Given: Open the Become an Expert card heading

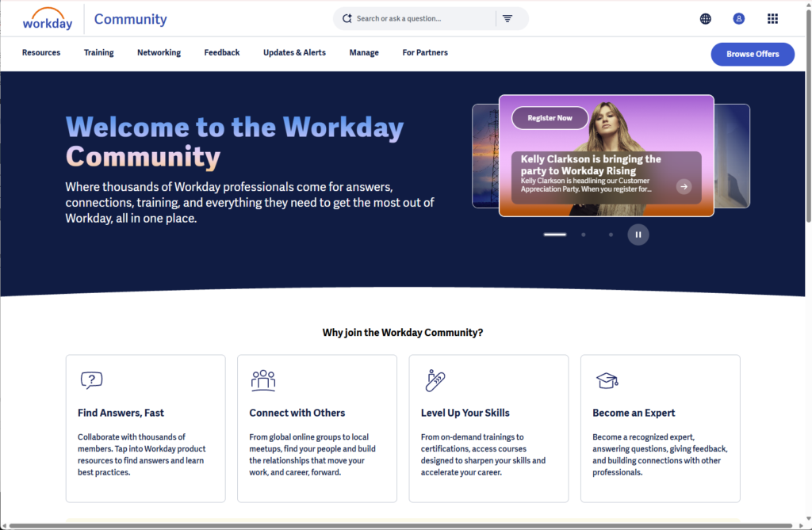Looking at the screenshot, I should [634, 413].
